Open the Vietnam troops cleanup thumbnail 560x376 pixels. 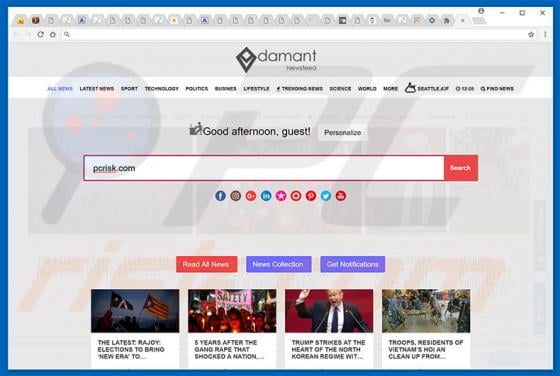(x=426, y=311)
